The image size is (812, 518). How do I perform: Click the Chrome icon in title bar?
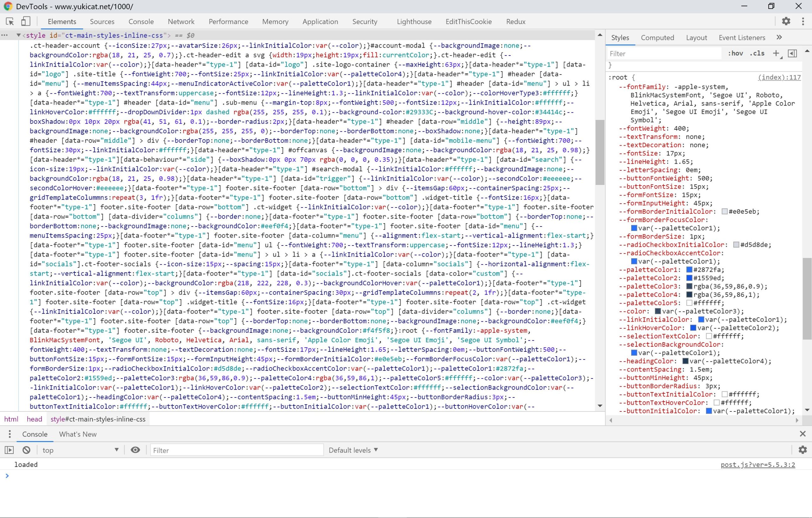click(x=8, y=6)
